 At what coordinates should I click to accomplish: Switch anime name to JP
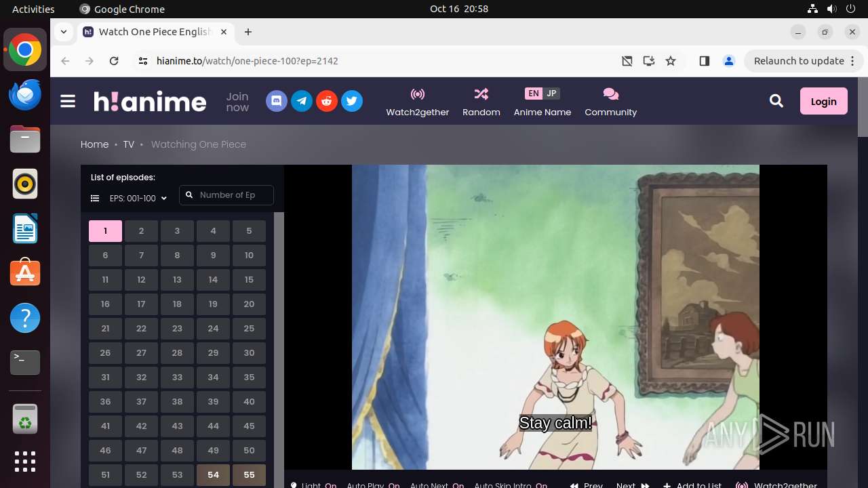[x=551, y=94]
